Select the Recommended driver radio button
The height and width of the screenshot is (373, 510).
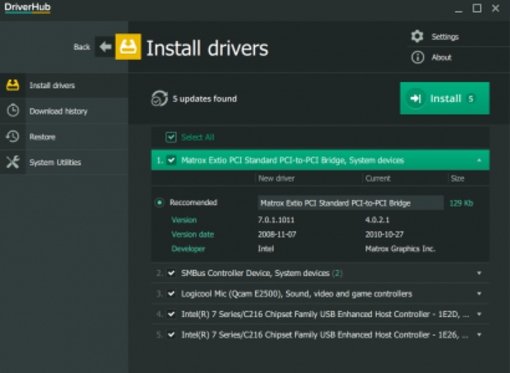click(x=159, y=202)
